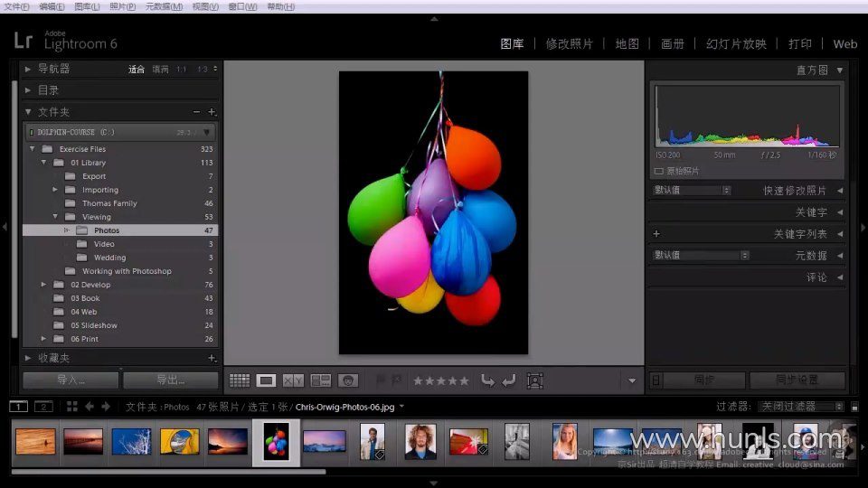The height and width of the screenshot is (488, 868).
Task: Go back with filmstrip left arrow
Action: point(90,407)
